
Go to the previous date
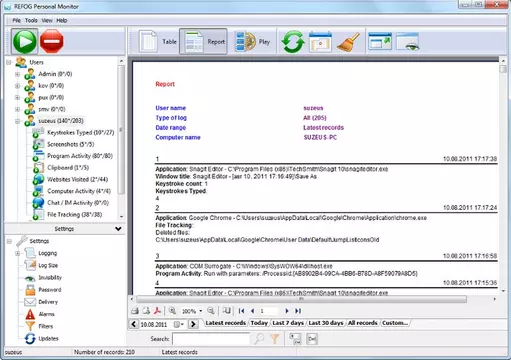134,324
